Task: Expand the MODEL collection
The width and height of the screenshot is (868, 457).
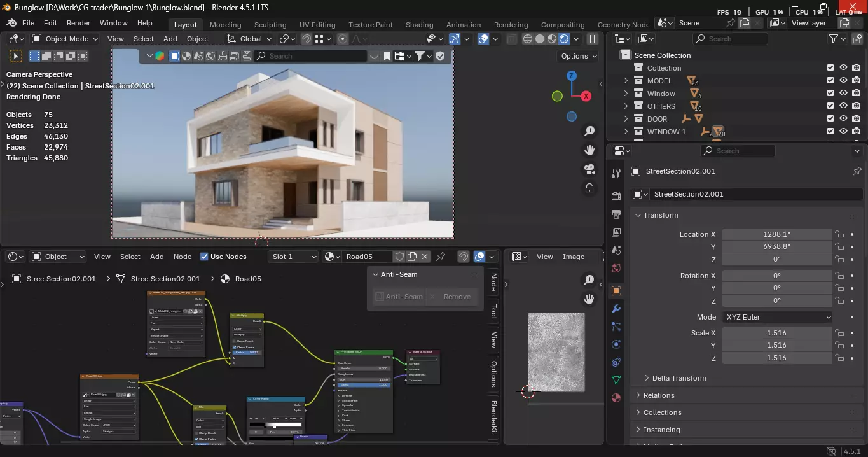Action: [x=626, y=81]
